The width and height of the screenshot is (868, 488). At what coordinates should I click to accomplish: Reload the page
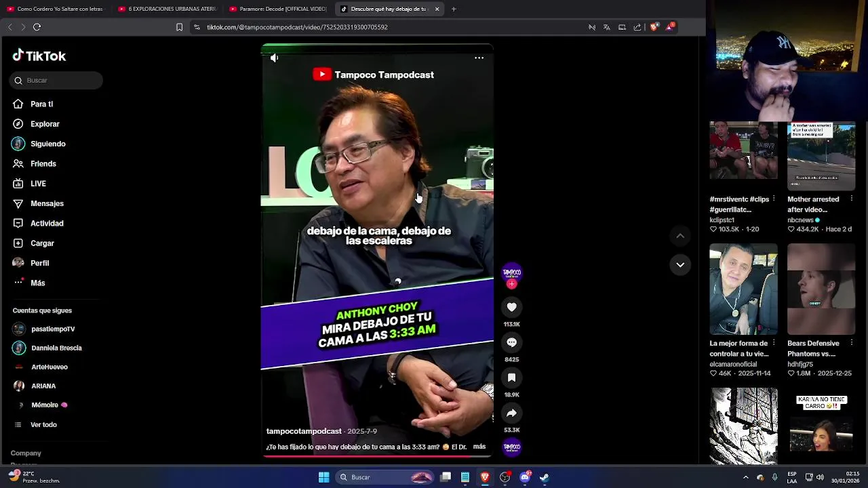[x=37, y=27]
